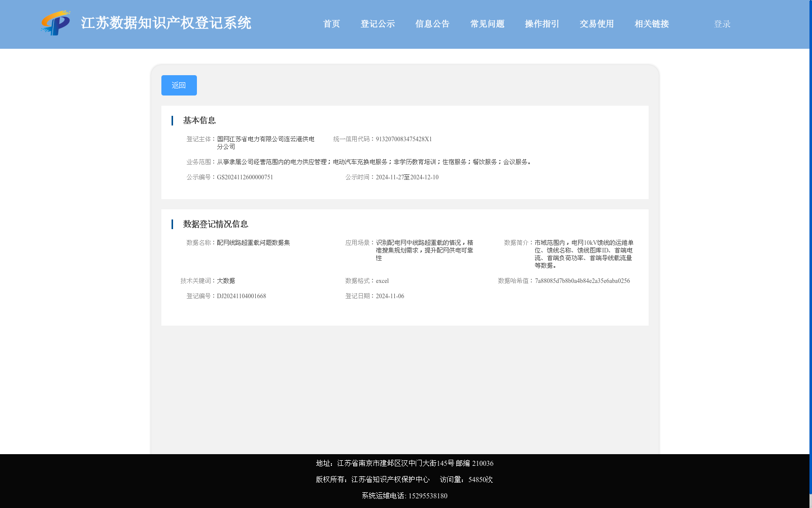The width and height of the screenshot is (812, 508).
Task: Select the 数据登记情况信息 section heading
Action: 216,224
